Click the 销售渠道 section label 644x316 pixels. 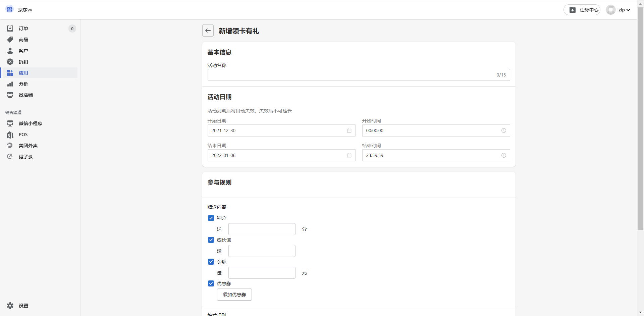pos(13,112)
